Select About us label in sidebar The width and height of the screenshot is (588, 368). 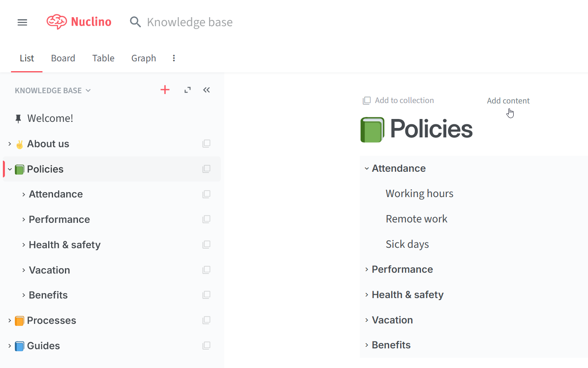point(48,144)
